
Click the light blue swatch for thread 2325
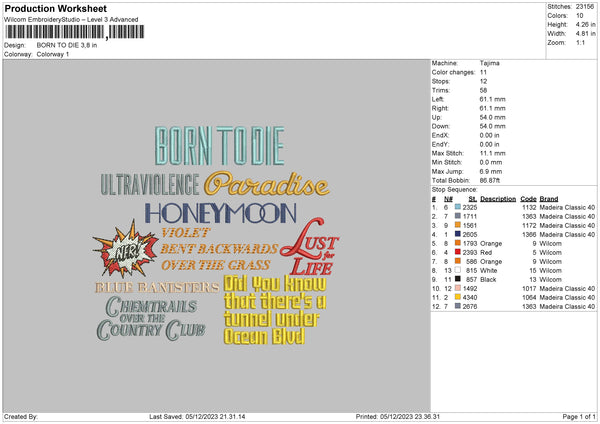tap(458, 207)
